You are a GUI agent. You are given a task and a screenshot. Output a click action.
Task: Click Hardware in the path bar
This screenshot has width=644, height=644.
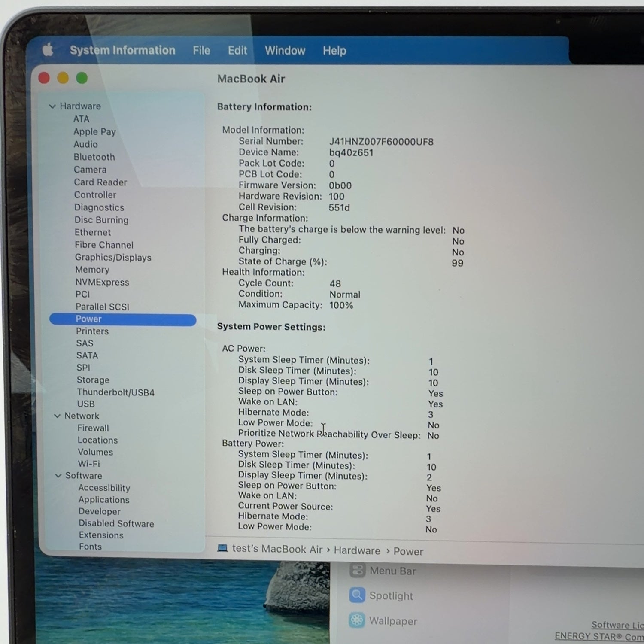click(357, 550)
